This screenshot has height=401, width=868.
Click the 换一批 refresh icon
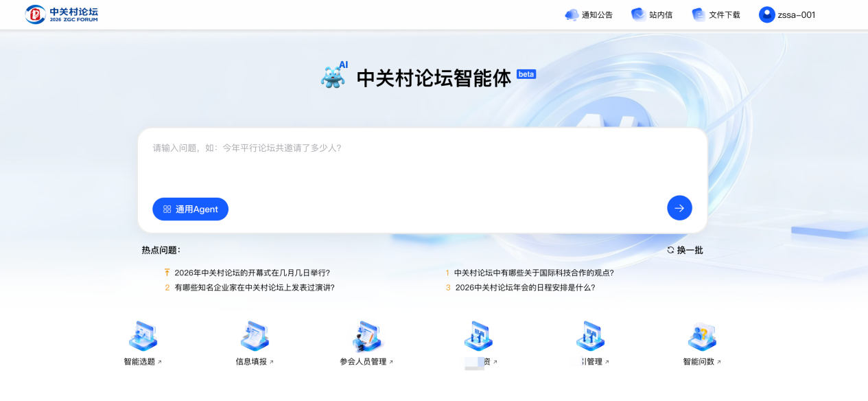670,250
